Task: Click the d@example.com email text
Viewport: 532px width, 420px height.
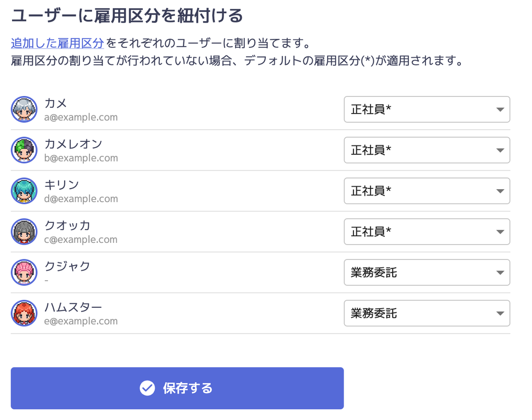Action: (81, 198)
